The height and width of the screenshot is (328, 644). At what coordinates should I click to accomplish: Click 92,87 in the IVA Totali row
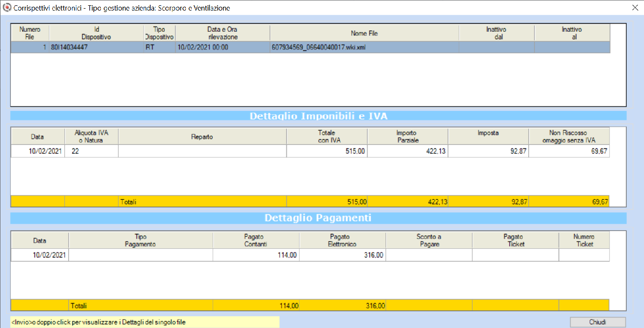click(488, 202)
